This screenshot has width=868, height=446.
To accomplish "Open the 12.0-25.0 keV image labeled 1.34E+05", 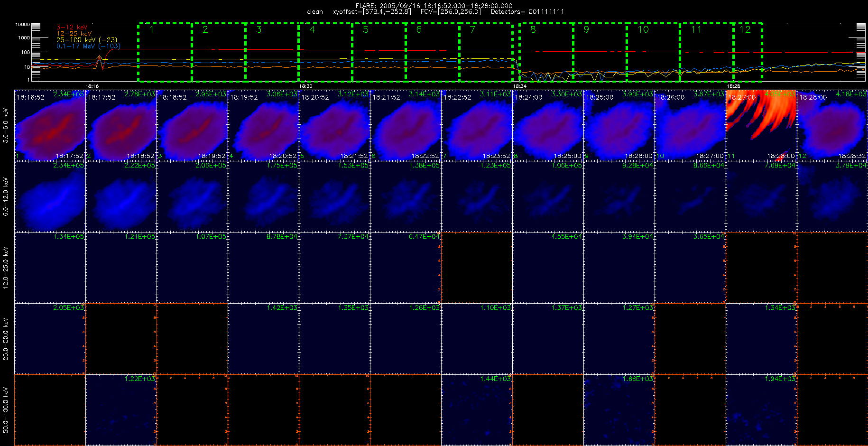I will tap(50, 267).
